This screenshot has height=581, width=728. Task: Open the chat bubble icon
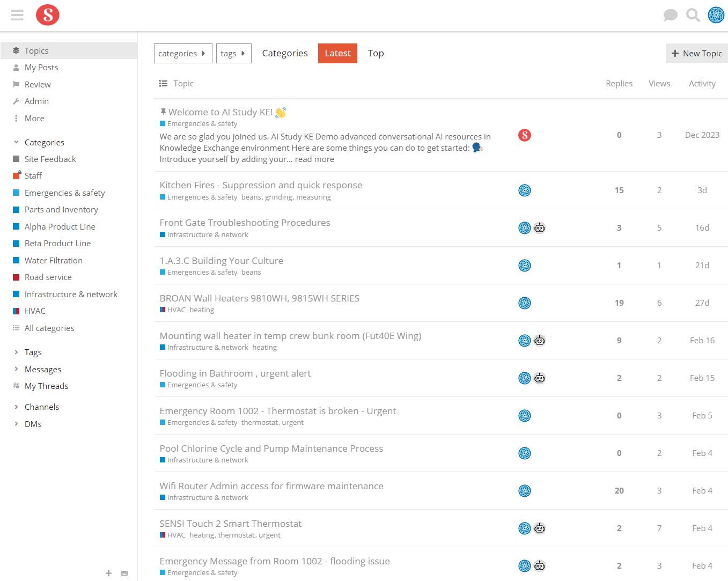point(670,15)
